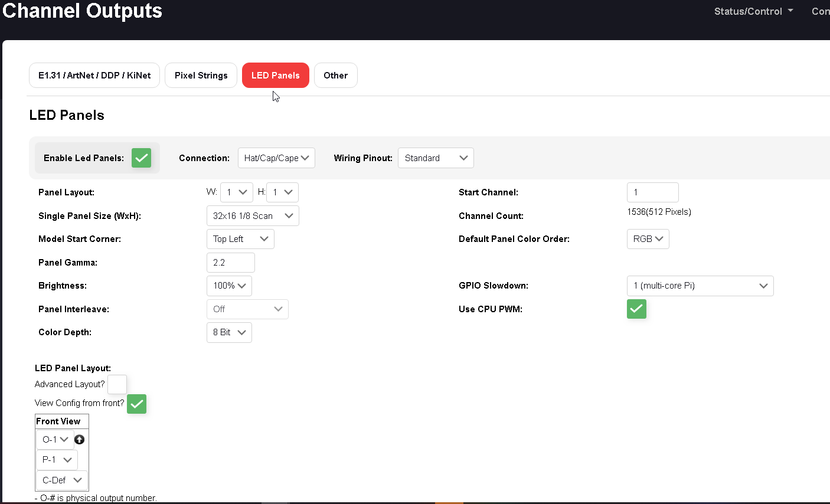Click the orientation arrow icon next to O-1
The width and height of the screenshot is (830, 504).
pyautogui.click(x=79, y=439)
